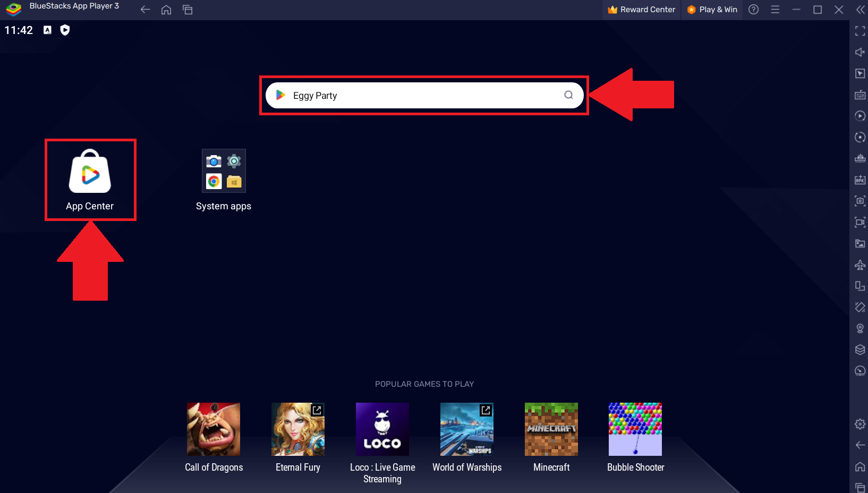This screenshot has height=493, width=868.
Task: Open set location pin icon
Action: [x=860, y=328]
